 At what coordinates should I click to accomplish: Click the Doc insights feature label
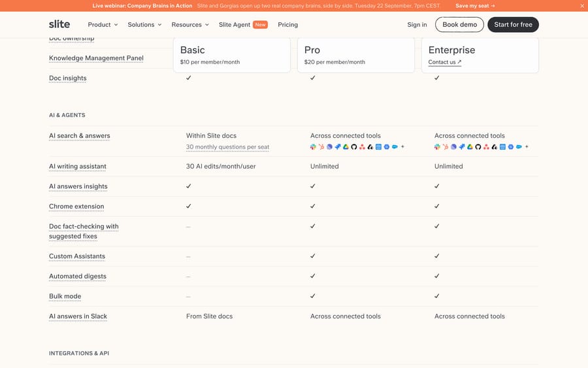[x=67, y=78]
